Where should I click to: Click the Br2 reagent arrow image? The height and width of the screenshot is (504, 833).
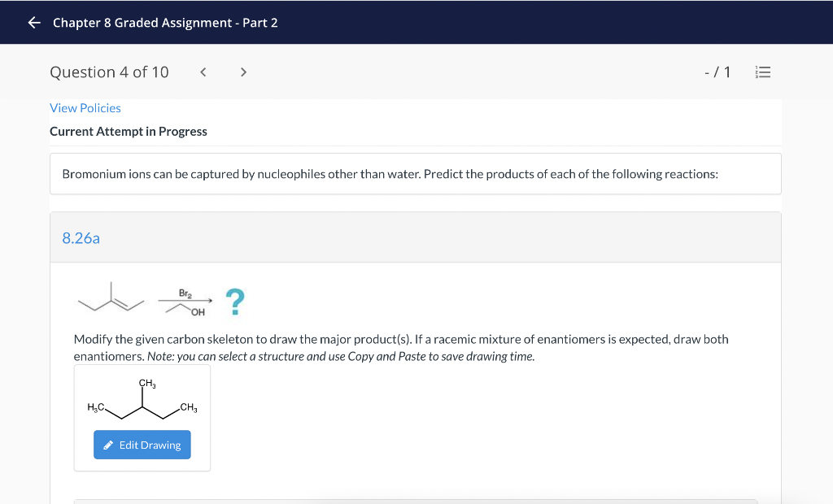click(185, 302)
